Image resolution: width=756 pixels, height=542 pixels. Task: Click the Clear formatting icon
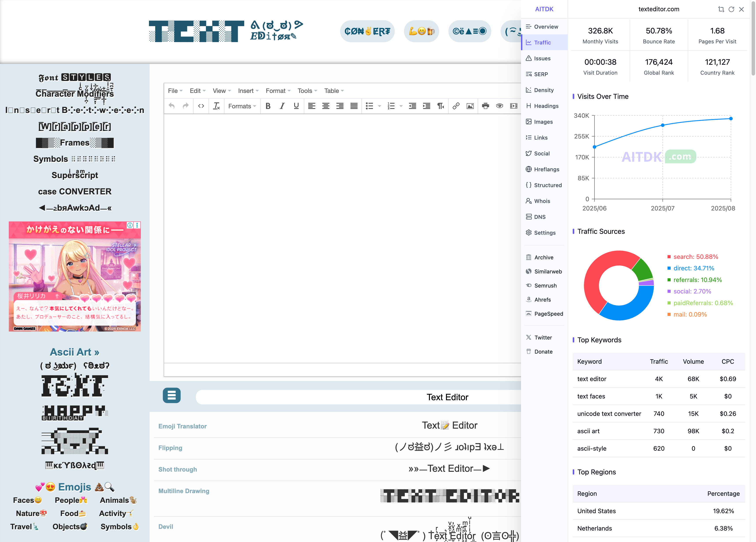216,106
